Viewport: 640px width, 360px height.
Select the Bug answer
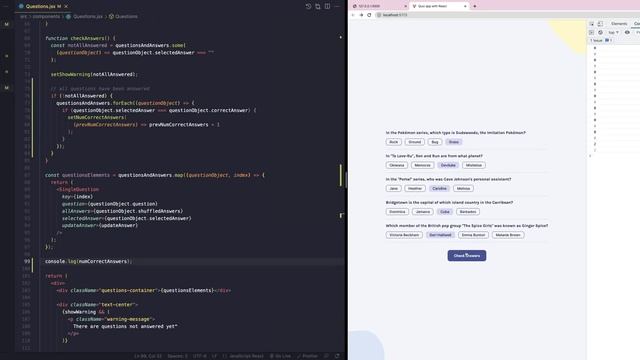pos(435,142)
